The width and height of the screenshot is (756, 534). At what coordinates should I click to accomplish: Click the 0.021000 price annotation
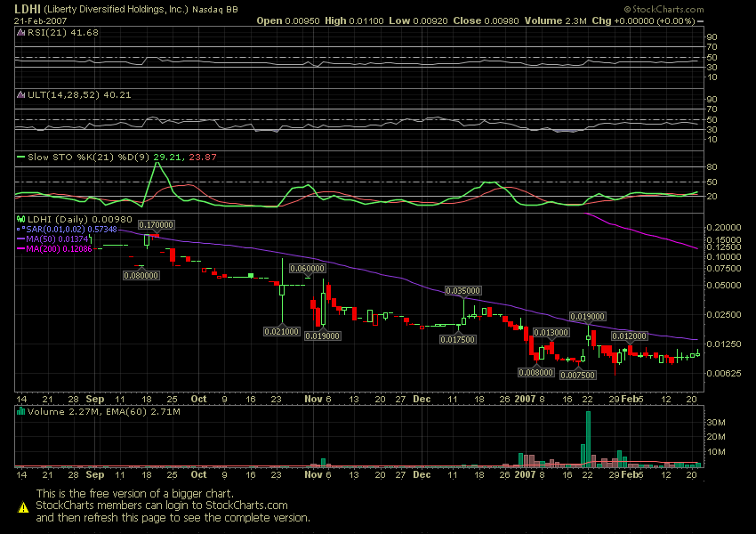coord(282,331)
